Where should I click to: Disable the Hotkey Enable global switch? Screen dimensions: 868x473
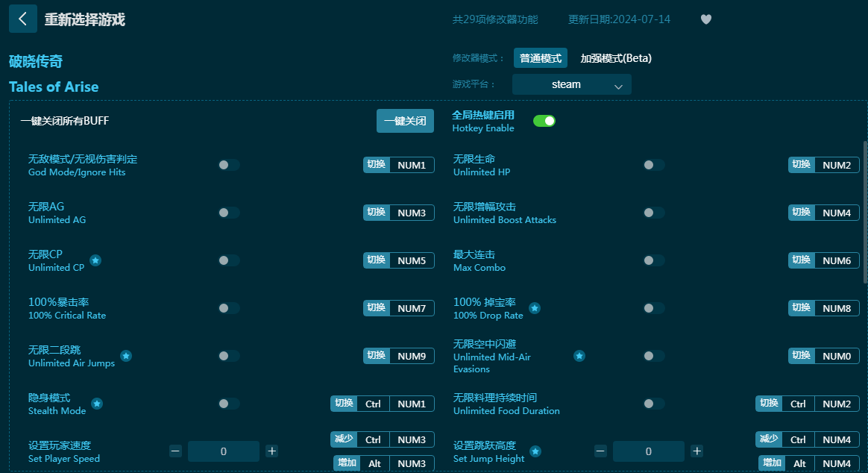544,121
